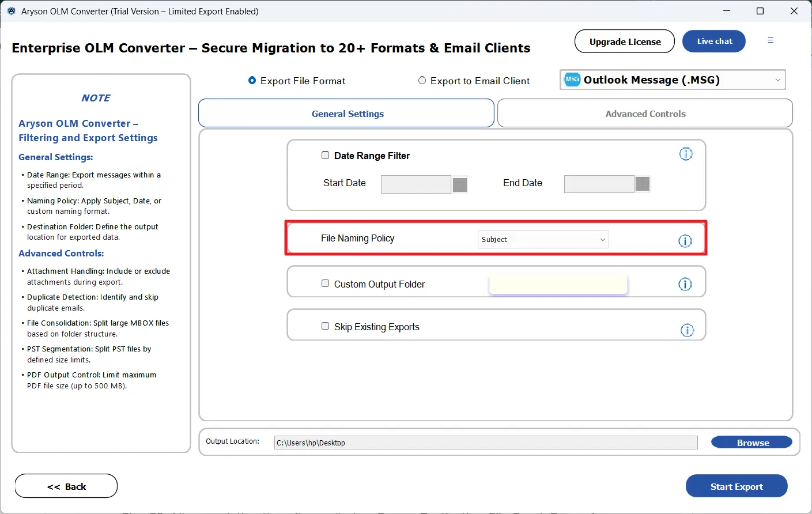Open the hamburger menu icon
Viewport: 812px width, 514px height.
coord(771,40)
